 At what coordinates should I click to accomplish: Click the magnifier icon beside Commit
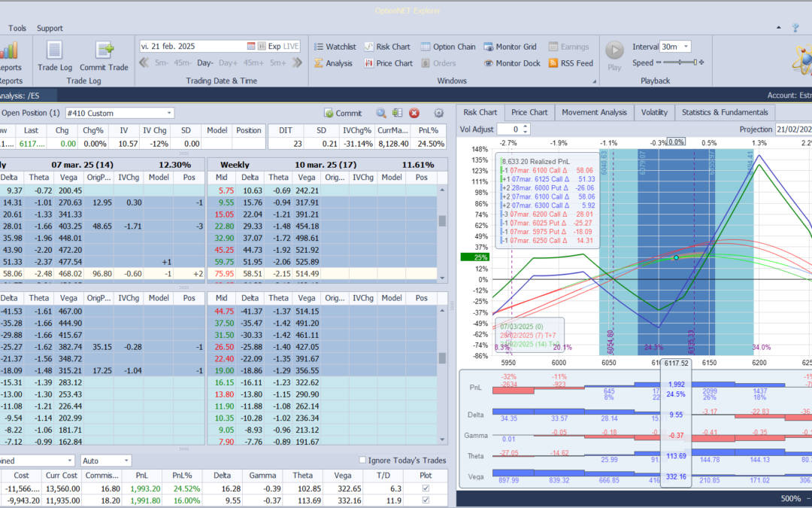[x=381, y=113]
